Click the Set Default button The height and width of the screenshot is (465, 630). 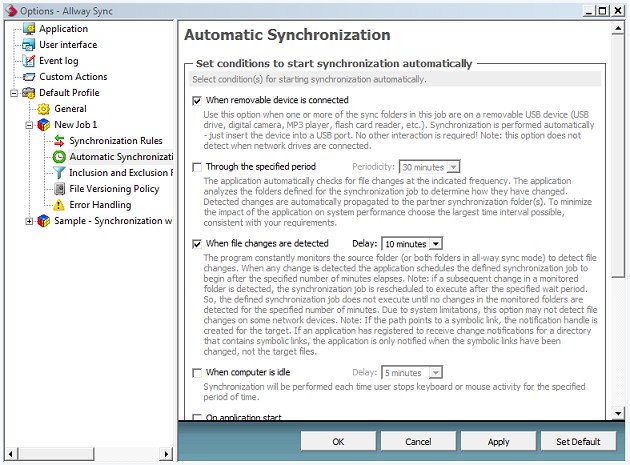(578, 441)
